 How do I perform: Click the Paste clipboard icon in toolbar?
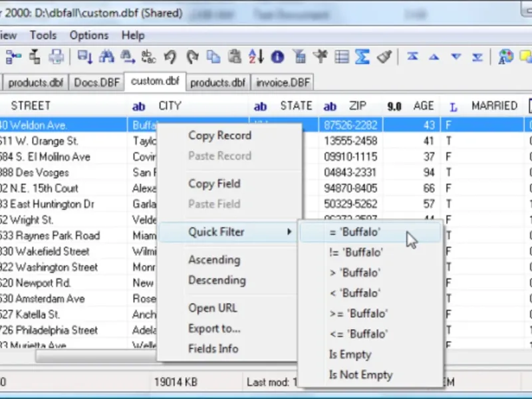235,57
